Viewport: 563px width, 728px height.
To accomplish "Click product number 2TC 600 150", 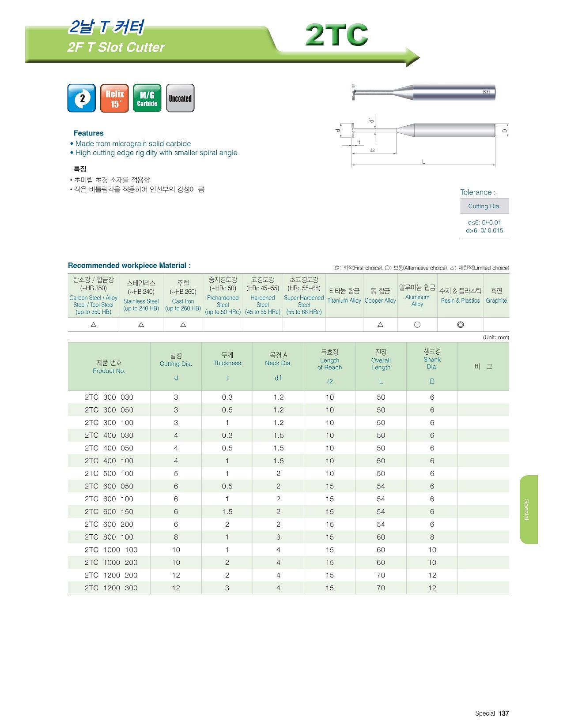I will (109, 512).
